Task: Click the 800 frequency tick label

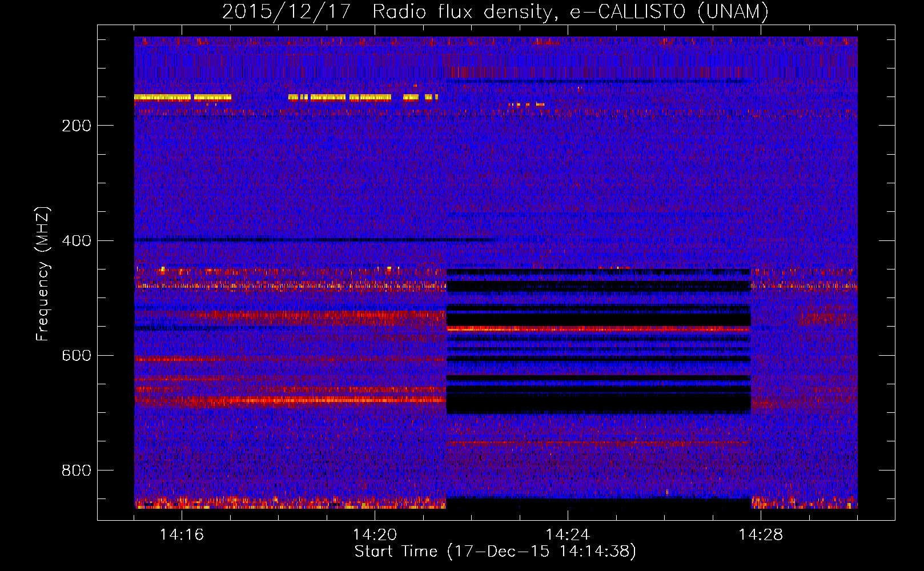Action: coord(76,471)
